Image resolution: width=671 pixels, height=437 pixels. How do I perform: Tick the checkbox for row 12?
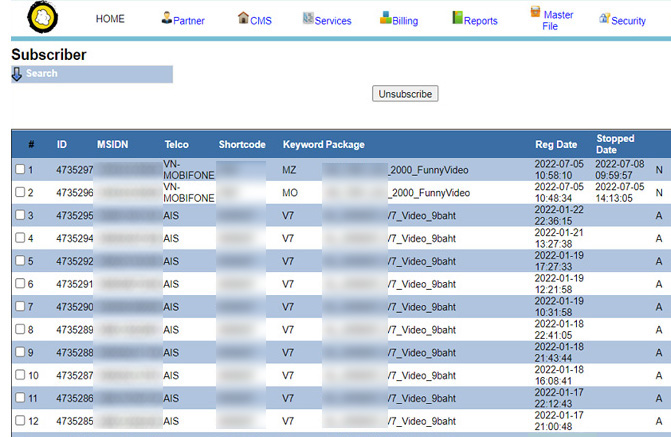20,420
